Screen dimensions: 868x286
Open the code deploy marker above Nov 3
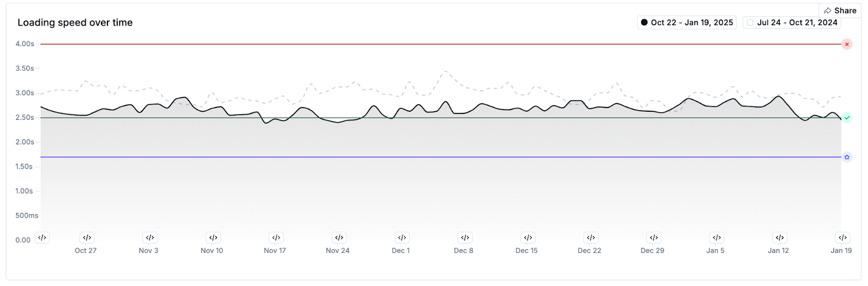[x=150, y=238]
